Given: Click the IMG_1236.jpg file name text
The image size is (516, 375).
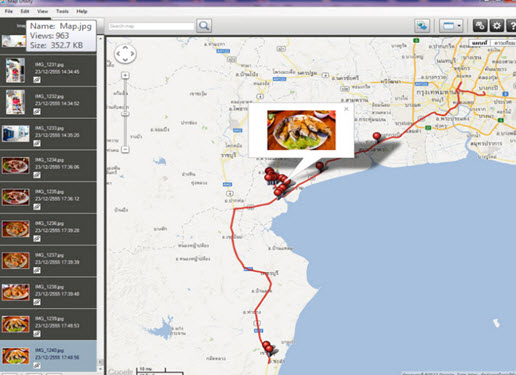Looking at the screenshot, I should pyautogui.click(x=49, y=223).
